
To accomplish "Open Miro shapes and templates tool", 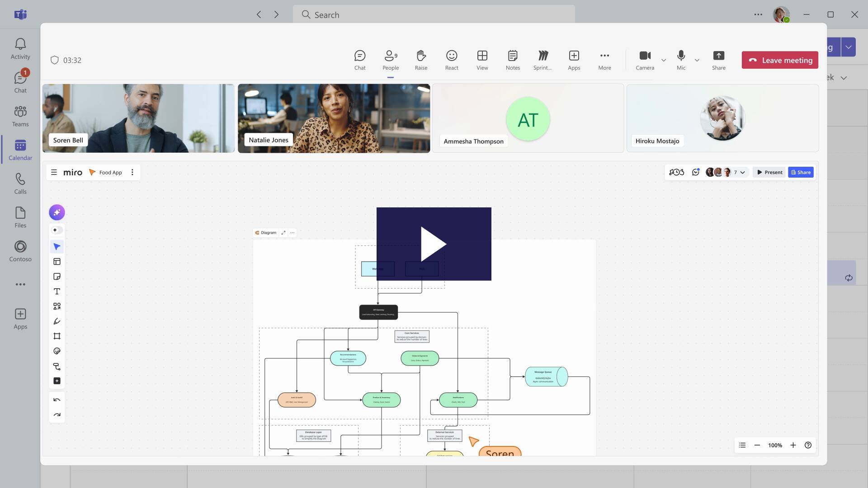I will pos(57,306).
